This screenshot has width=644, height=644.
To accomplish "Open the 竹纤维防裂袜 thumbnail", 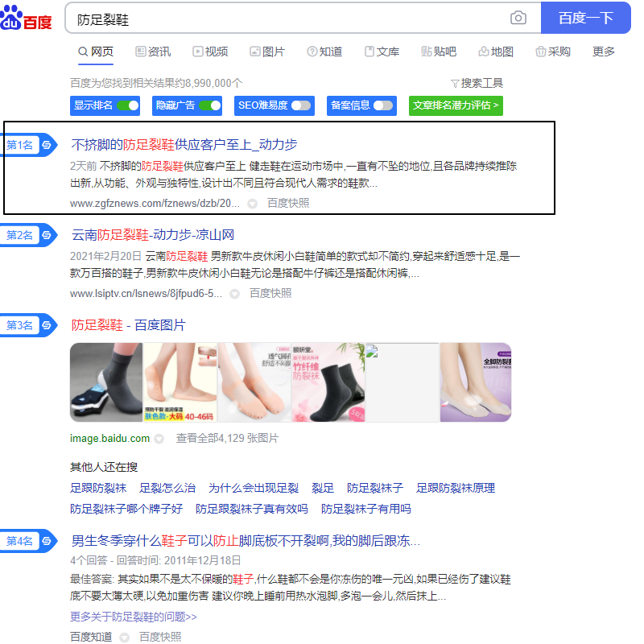I will [328, 382].
